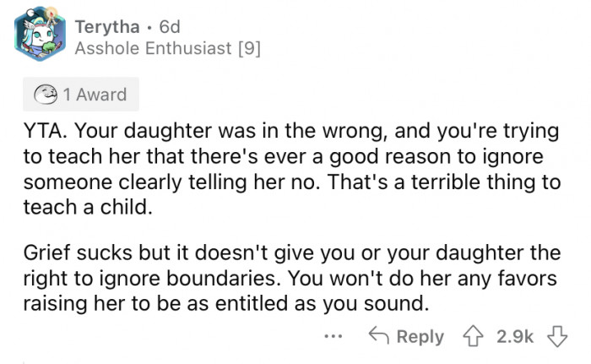Click the "Asshole Enthusiast" flair text
The image size is (591, 364).
tap(150, 49)
